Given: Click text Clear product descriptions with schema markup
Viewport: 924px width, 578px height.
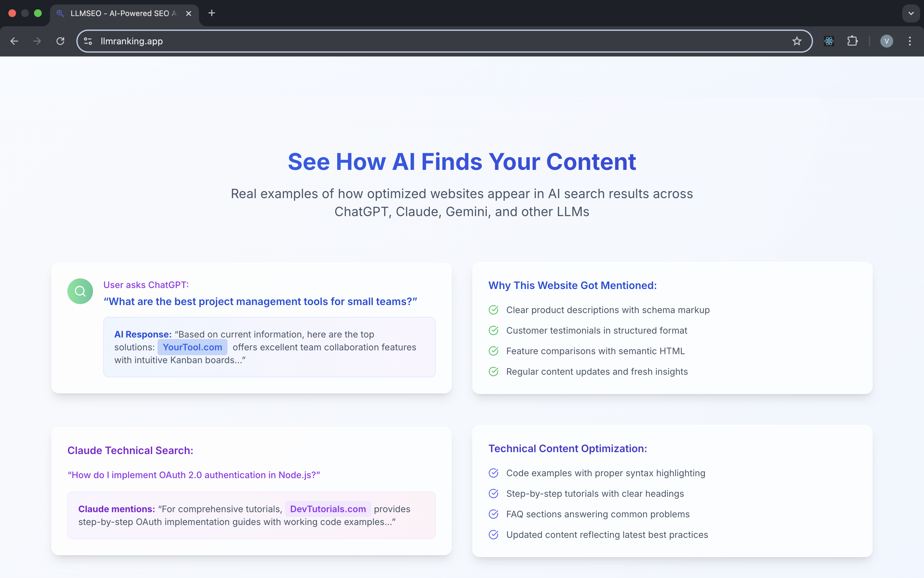Looking at the screenshot, I should tap(608, 310).
